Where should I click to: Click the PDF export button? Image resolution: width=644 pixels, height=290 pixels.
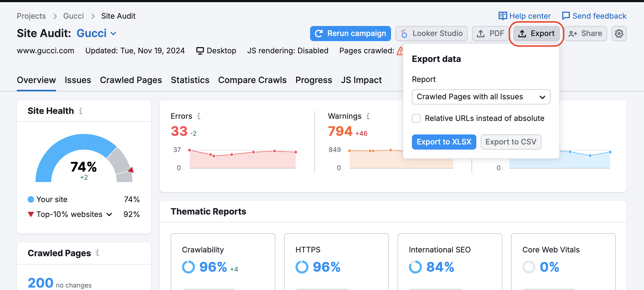(490, 34)
